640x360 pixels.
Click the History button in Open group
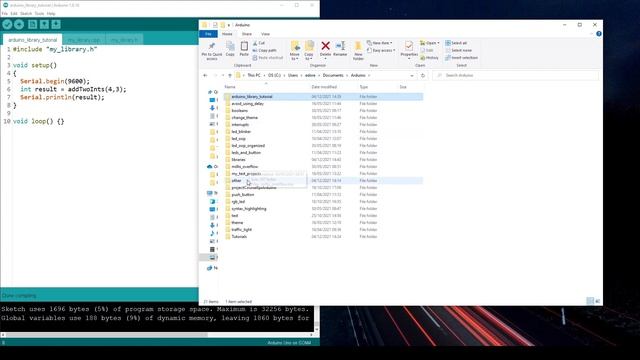(x=429, y=58)
